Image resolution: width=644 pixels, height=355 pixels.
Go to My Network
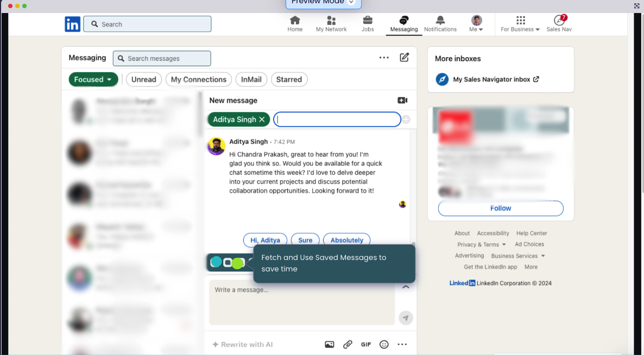(331, 24)
